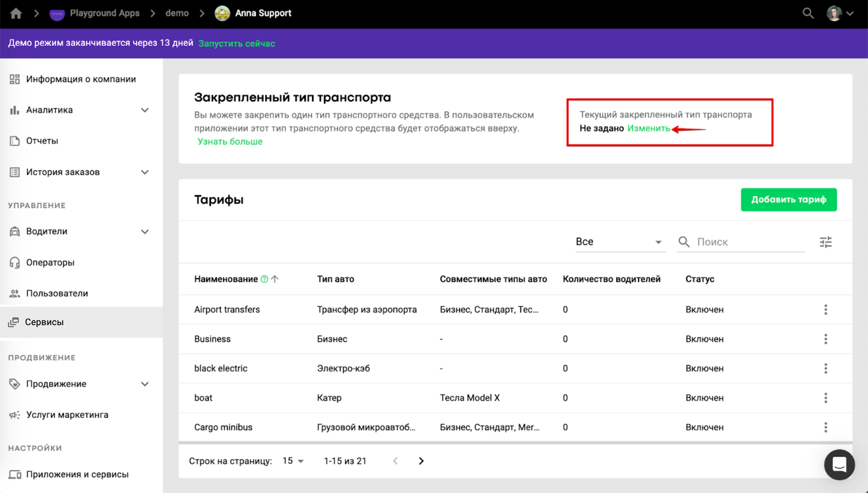Toggle sort arrow on Наименование column
The image size is (868, 493).
(275, 279)
